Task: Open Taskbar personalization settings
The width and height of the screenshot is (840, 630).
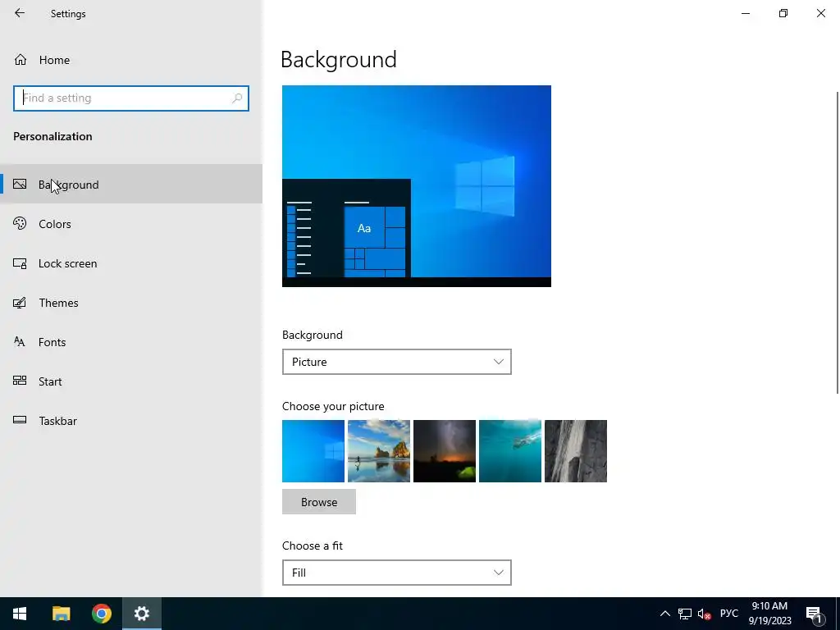Action: pyautogui.click(x=131, y=421)
